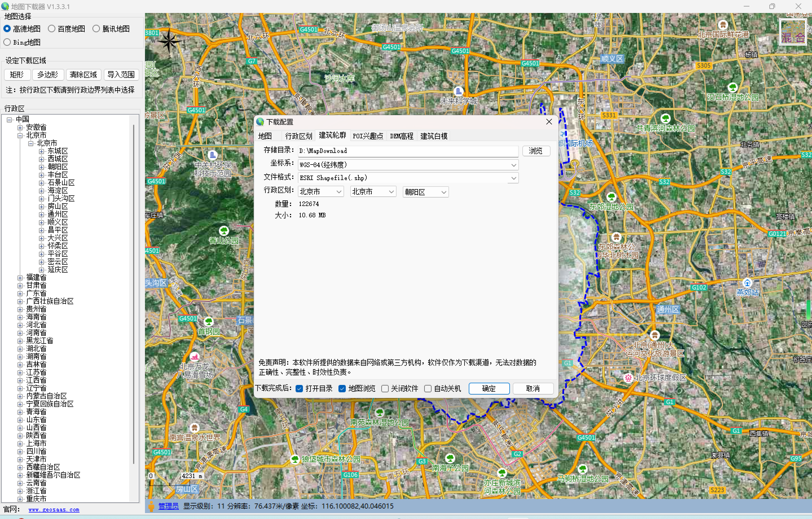Select the Gaode map radio button
This screenshot has height=519, width=812.
coord(7,29)
